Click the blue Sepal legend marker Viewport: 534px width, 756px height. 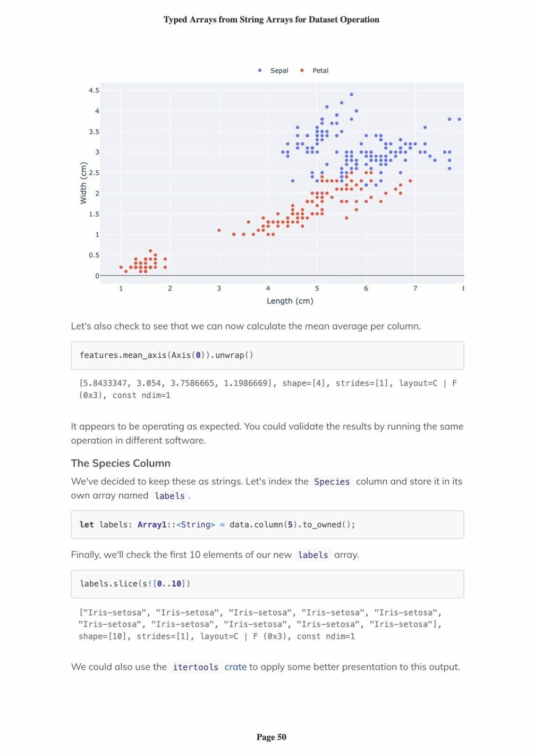(259, 70)
